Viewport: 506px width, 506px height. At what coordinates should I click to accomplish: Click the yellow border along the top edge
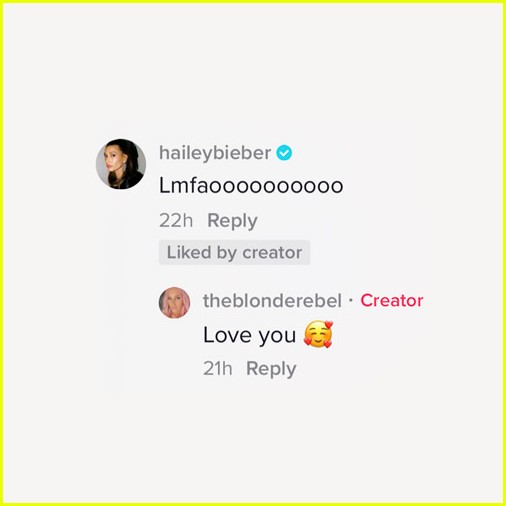253,2
